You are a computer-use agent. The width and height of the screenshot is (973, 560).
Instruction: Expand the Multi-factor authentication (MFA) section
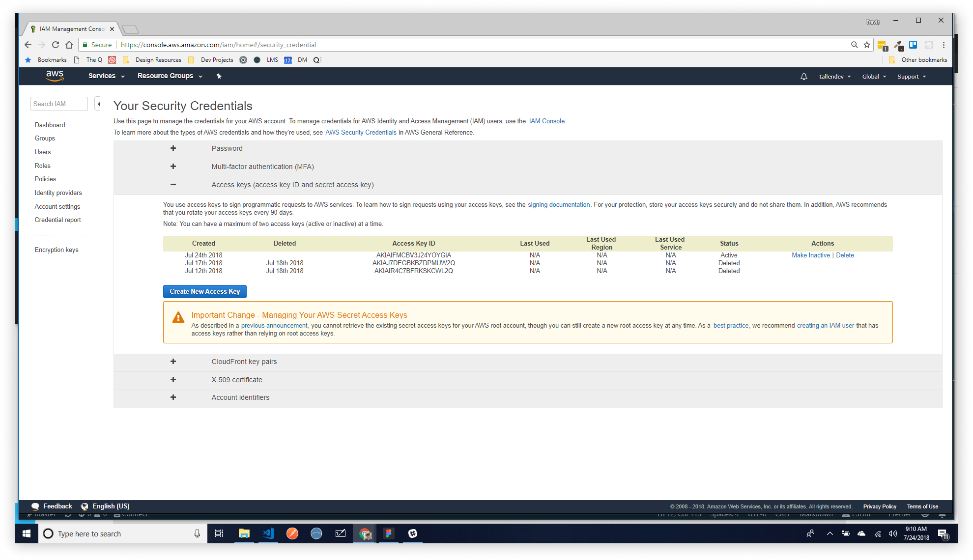coord(173,167)
